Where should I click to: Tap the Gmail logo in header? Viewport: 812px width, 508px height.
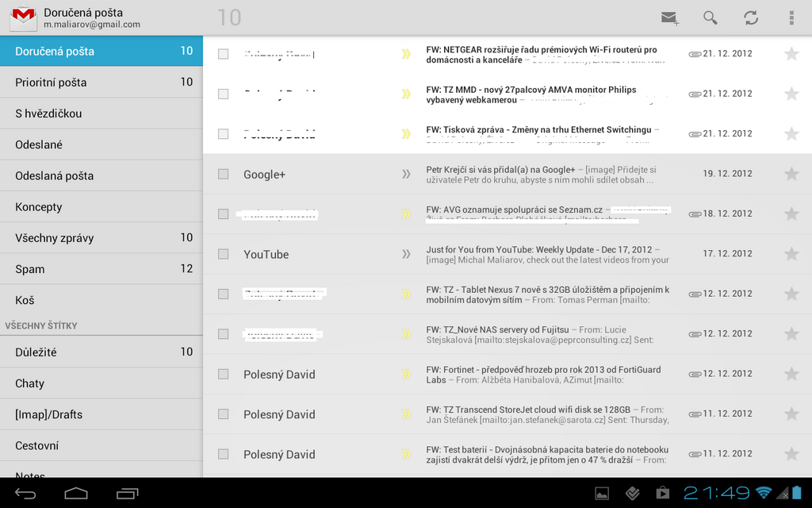tap(21, 17)
